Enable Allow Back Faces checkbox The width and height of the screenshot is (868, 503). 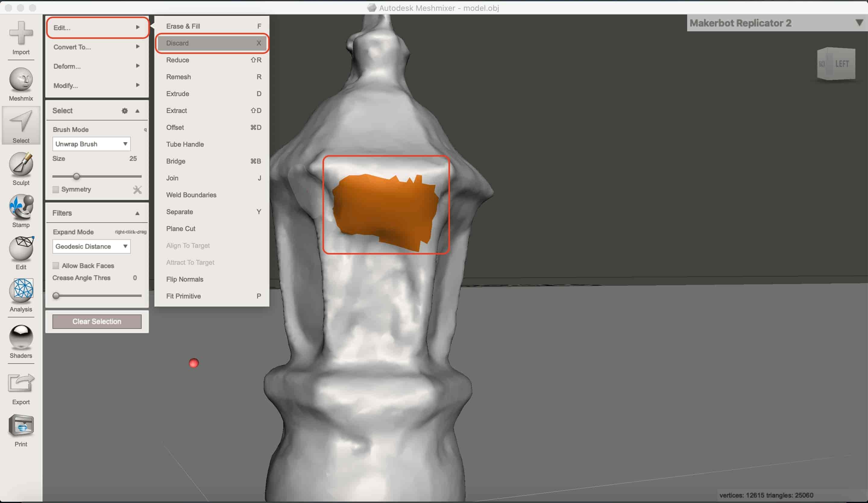click(x=55, y=266)
